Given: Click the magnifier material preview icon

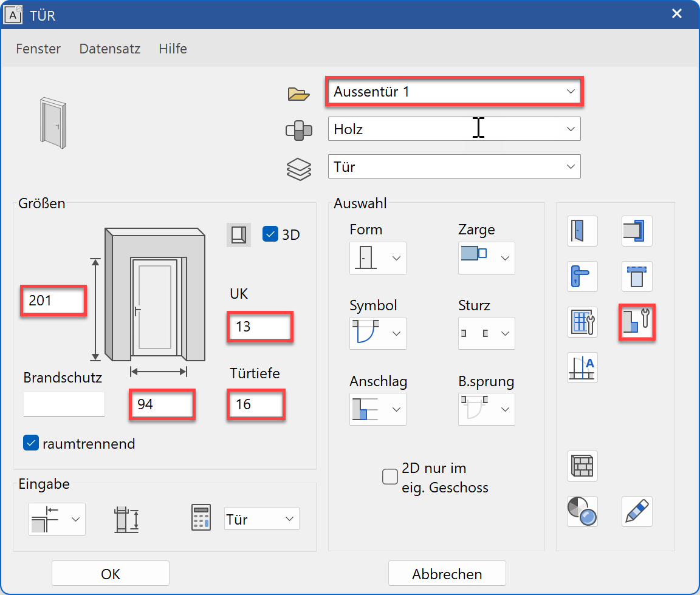Looking at the screenshot, I should 582,511.
